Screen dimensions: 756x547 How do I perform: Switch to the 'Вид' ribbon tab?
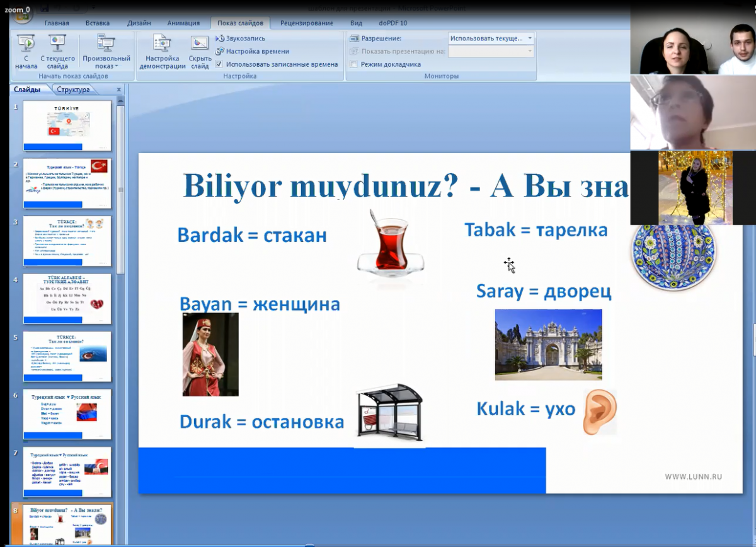click(356, 23)
